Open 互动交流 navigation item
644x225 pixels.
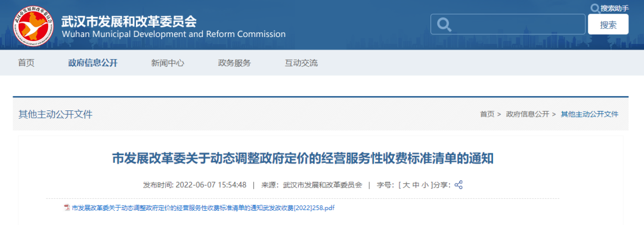click(301, 63)
